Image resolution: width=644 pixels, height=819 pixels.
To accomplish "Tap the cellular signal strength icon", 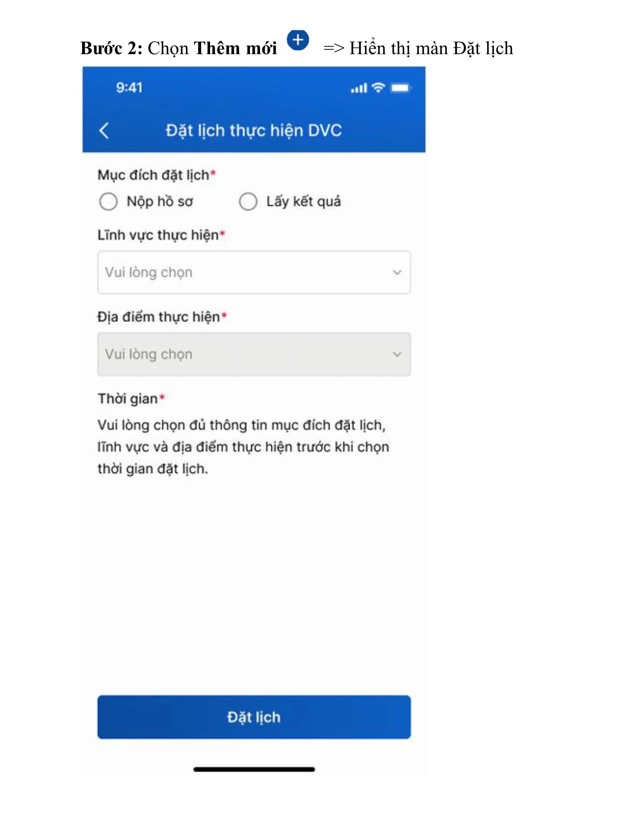I will pos(358,88).
